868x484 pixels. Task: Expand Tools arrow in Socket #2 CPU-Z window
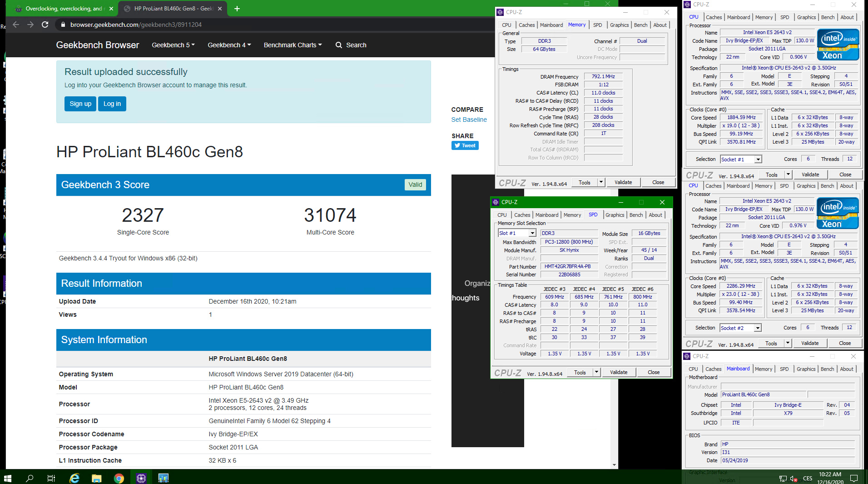click(788, 343)
